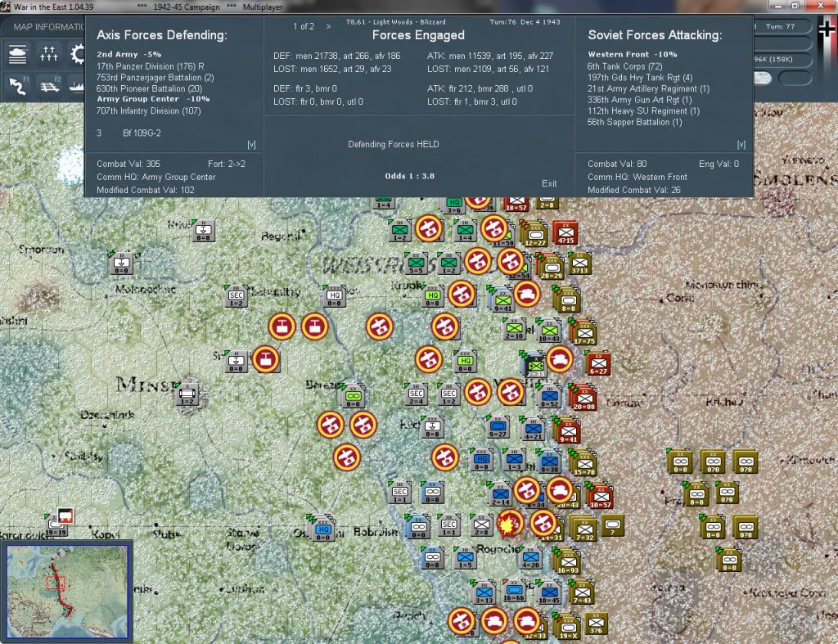The width and height of the screenshot is (838, 644).
Task: Select the red Soviet unit labeled 6=27
Action: pyautogui.click(x=598, y=363)
